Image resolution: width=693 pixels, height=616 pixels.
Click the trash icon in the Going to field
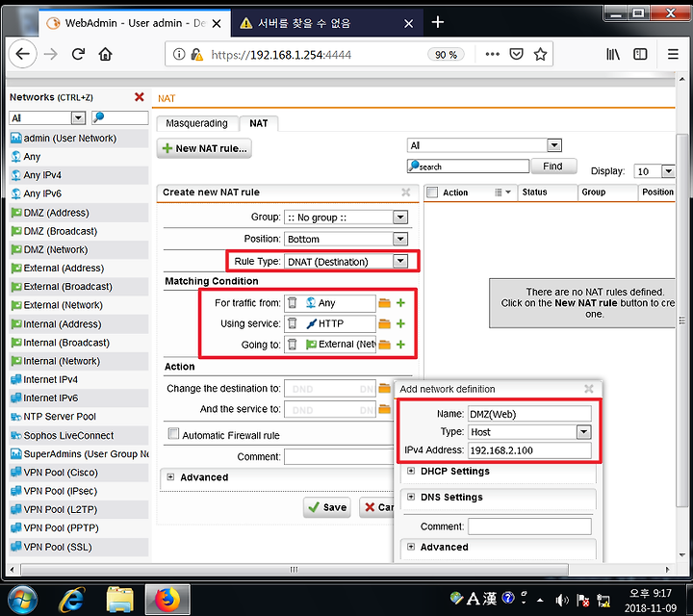[293, 344]
